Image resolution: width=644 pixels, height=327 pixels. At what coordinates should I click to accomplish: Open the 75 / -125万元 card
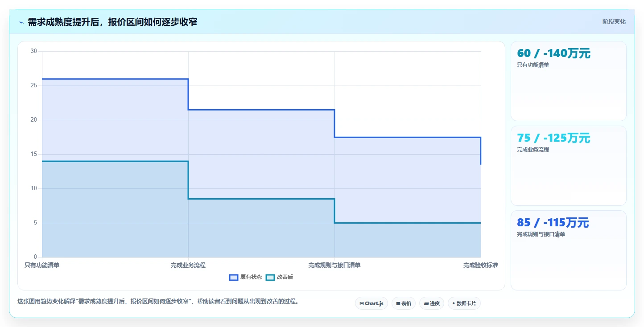click(569, 166)
